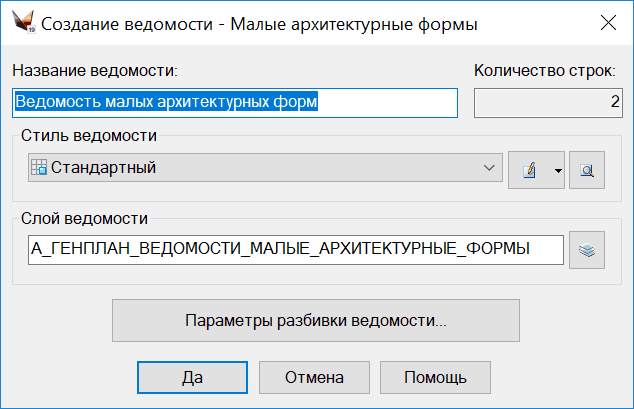
Task: Click the Слой ведомости layer name field
Action: pos(296,249)
